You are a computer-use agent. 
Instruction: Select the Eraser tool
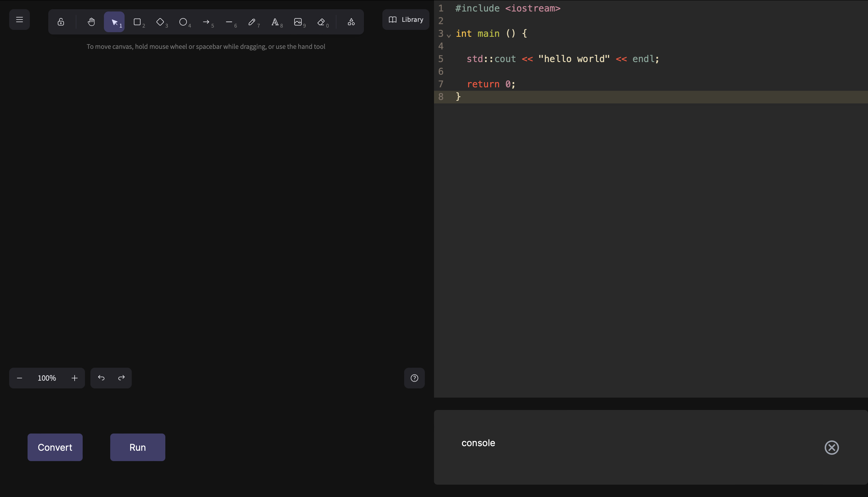(x=321, y=22)
